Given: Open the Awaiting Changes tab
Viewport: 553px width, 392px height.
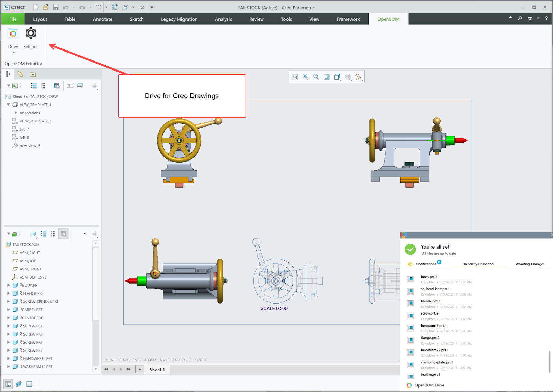Looking at the screenshot, I should (x=530, y=264).
